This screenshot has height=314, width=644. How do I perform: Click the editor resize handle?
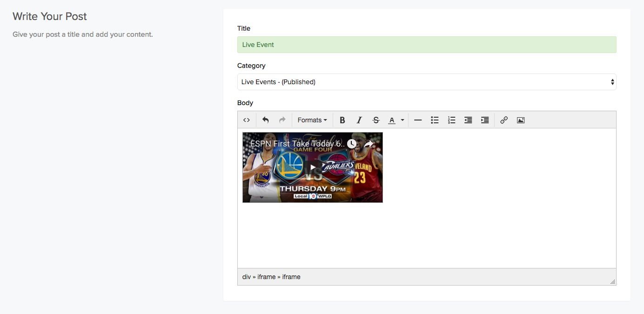coord(612,281)
